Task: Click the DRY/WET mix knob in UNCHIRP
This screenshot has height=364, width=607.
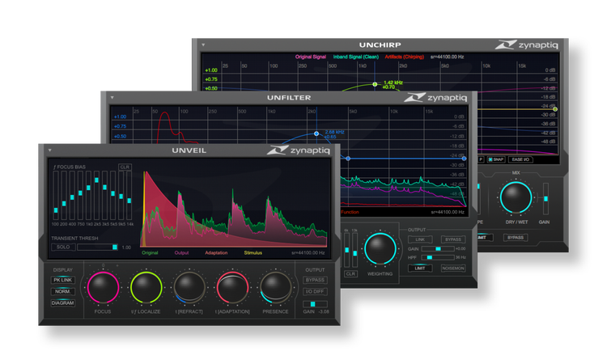Action: pyautogui.click(x=516, y=198)
